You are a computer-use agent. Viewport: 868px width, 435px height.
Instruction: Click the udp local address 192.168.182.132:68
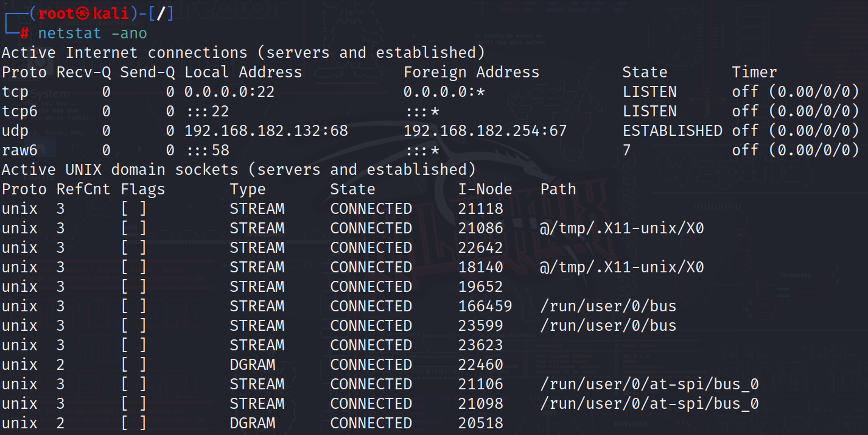click(x=266, y=131)
